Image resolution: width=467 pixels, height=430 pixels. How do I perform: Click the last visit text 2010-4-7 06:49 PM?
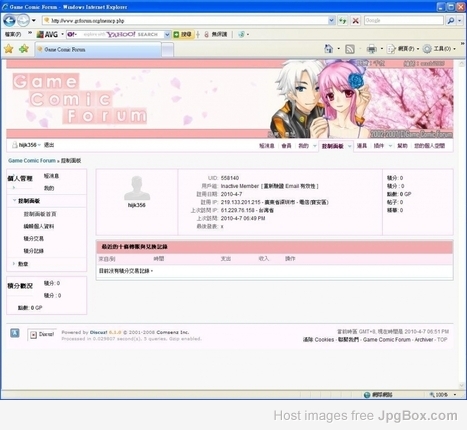click(243, 218)
